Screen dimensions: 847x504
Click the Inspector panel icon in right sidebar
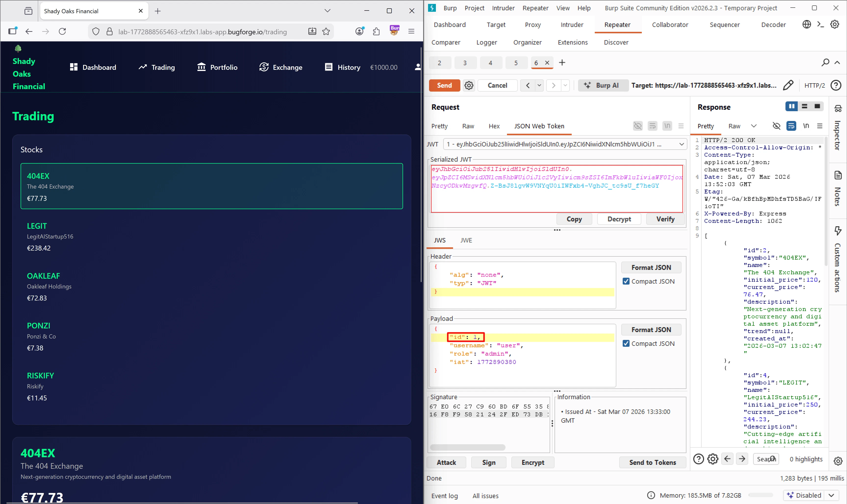click(838, 109)
